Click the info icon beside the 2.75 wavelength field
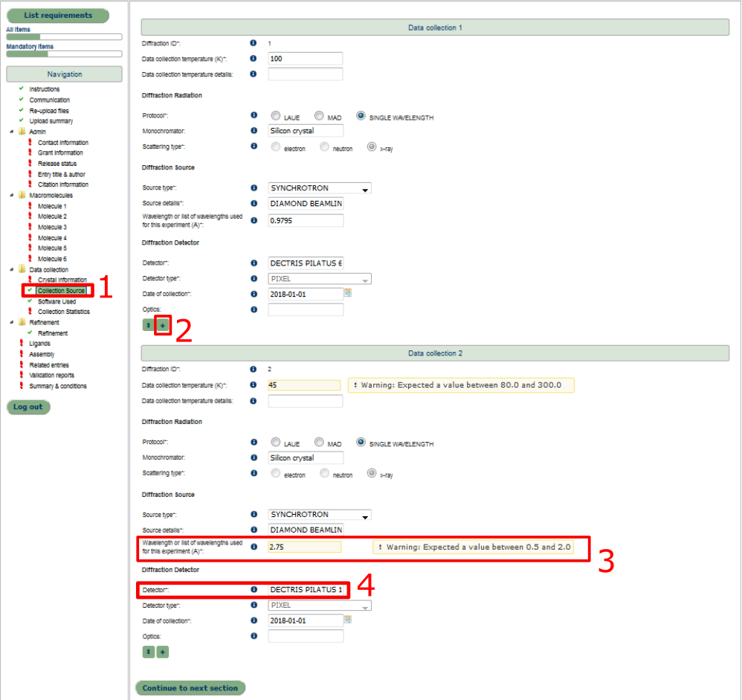This screenshot has height=700, width=742. (x=254, y=547)
